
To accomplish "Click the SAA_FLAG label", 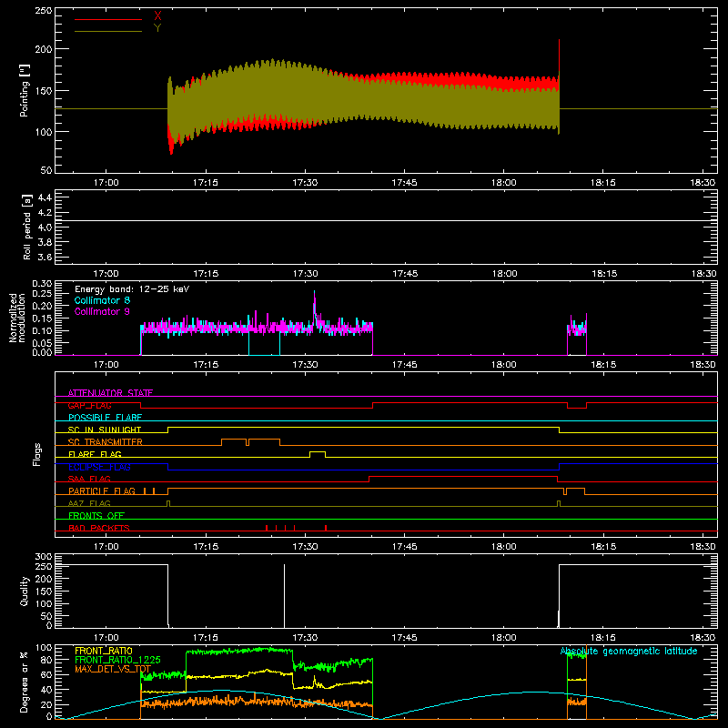I will coord(89,479).
